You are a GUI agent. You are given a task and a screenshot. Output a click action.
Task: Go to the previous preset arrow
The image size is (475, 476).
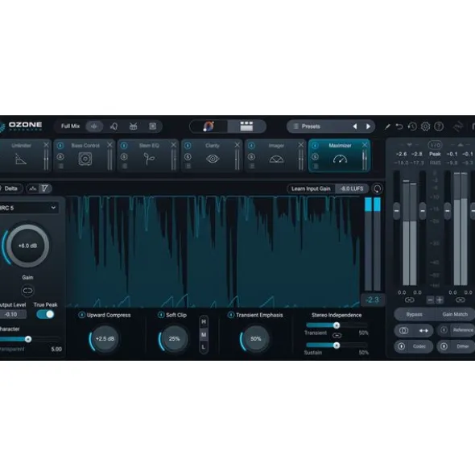point(355,126)
